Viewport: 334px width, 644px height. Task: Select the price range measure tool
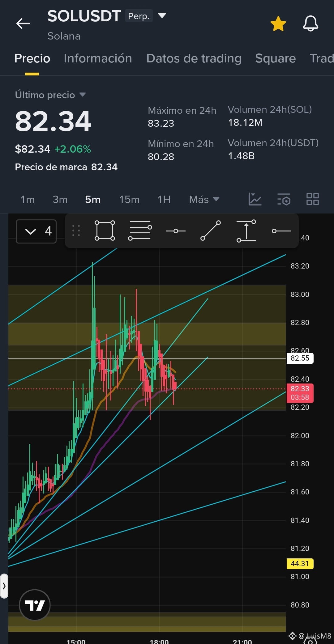(x=246, y=231)
